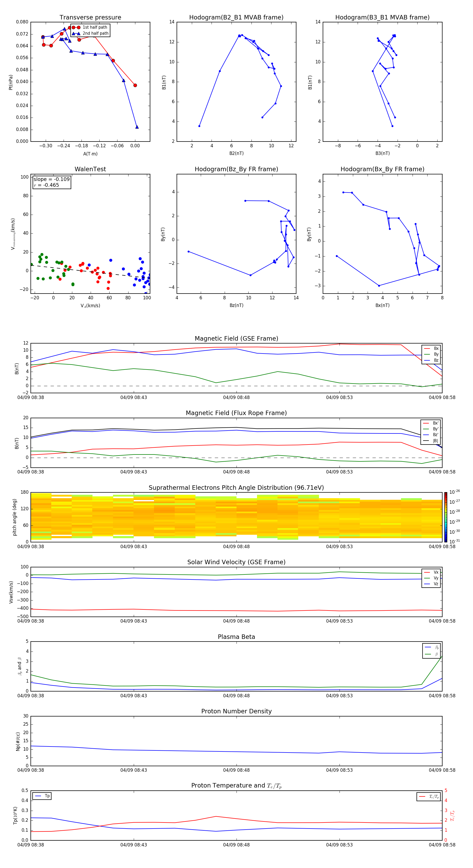473x868 pixels.
Task: Click the 'Bx(nT)' x-axis label
Action: pos(382,305)
